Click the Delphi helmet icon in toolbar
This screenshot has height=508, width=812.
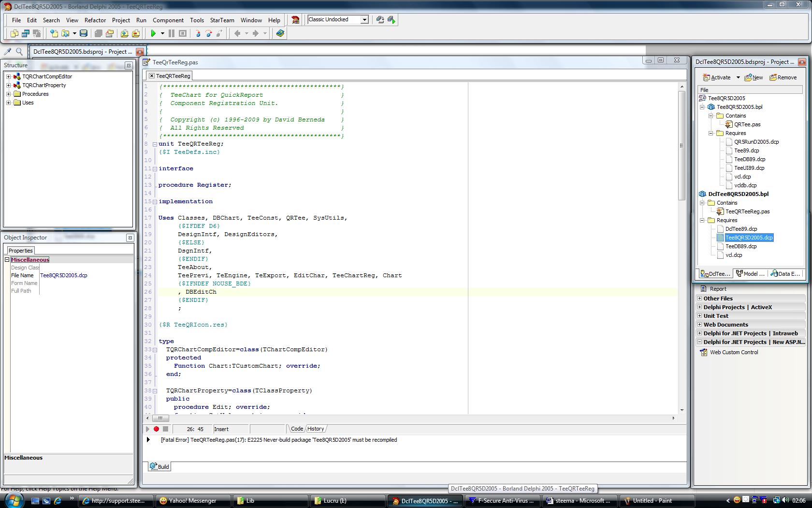pos(295,20)
